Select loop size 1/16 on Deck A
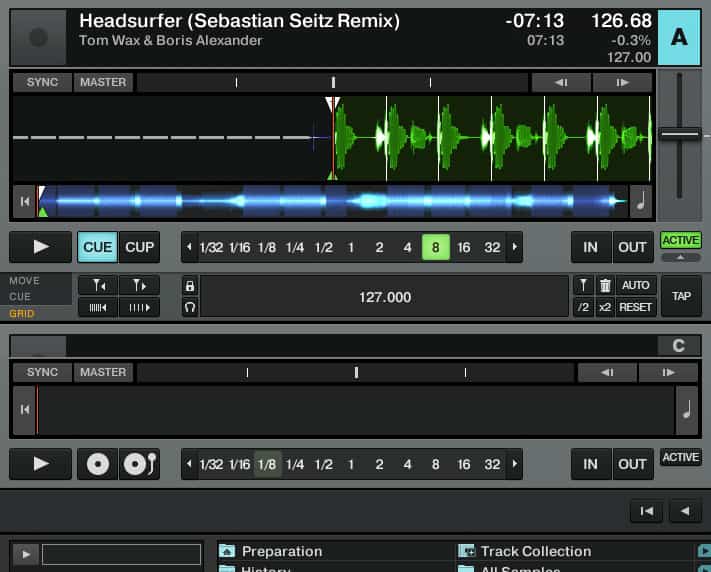The height and width of the screenshot is (572, 711). 239,247
